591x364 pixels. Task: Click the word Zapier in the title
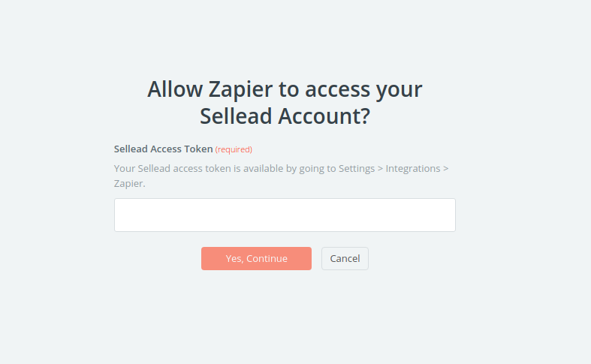point(240,90)
